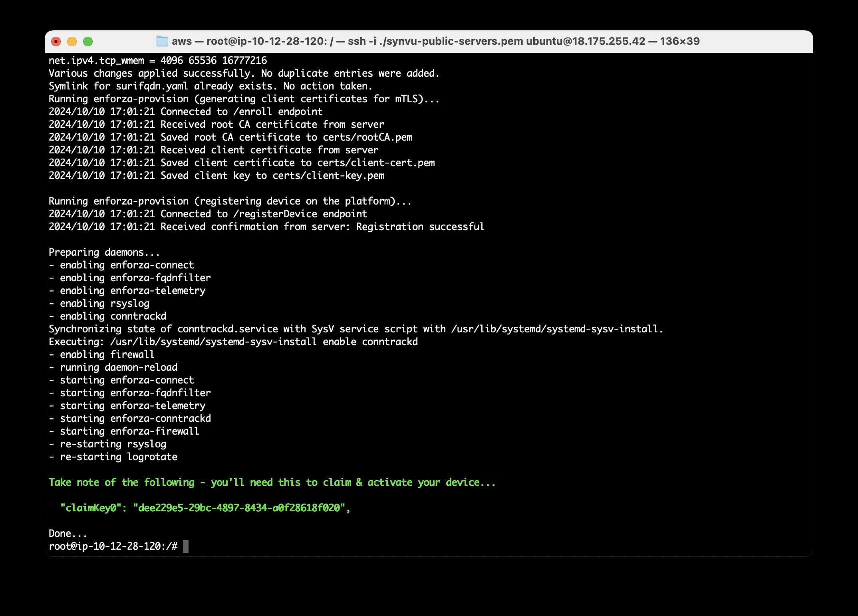
Task: Click the yellow minimize window button
Action: [x=72, y=42]
